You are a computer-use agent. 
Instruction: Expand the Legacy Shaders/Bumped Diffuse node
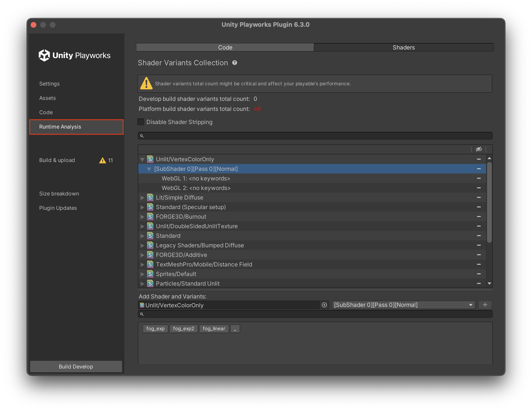(x=142, y=245)
